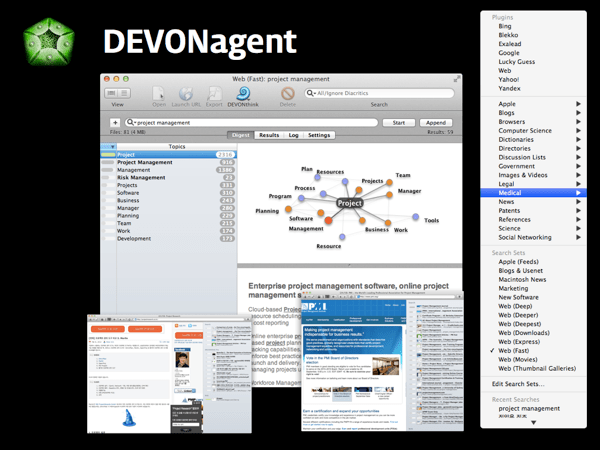Click the central Project node in graph
600x450 pixels.
[349, 203]
